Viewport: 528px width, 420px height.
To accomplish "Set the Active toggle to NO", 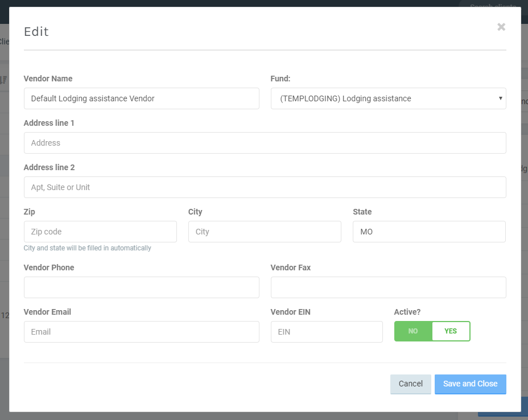I will pyautogui.click(x=413, y=331).
